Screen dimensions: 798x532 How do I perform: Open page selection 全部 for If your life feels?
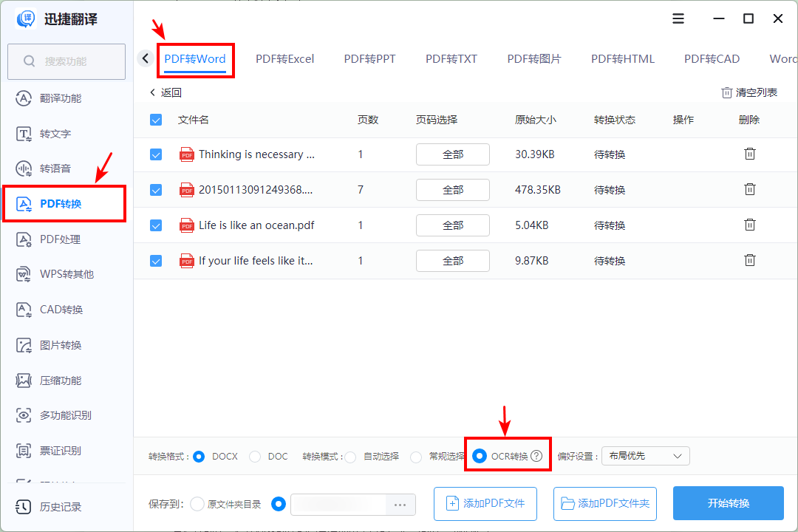point(452,261)
